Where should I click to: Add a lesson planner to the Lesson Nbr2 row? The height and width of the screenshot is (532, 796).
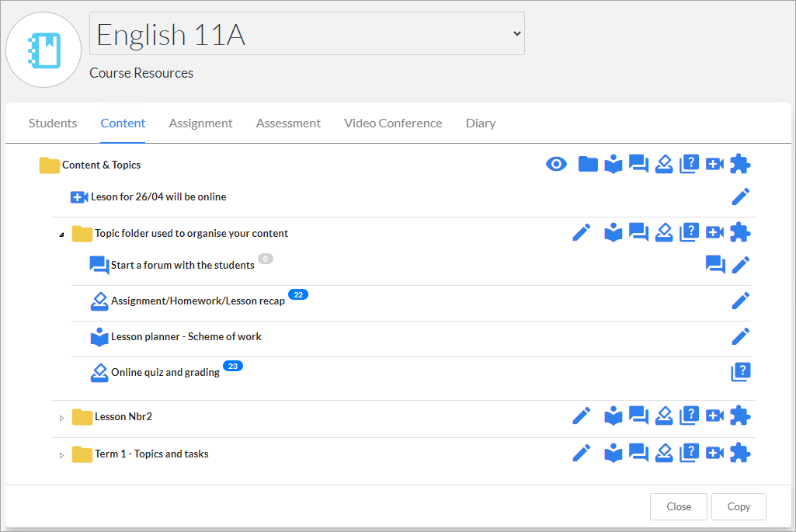[x=614, y=416]
